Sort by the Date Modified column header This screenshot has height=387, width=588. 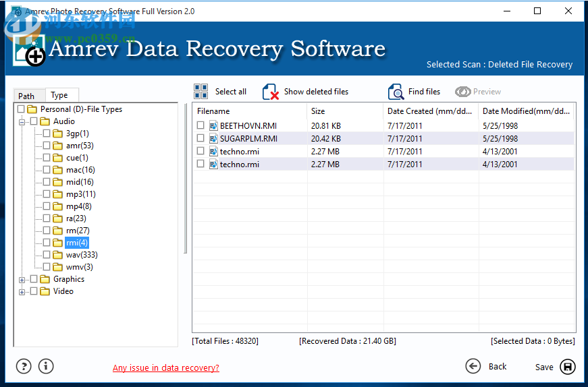(x=526, y=111)
